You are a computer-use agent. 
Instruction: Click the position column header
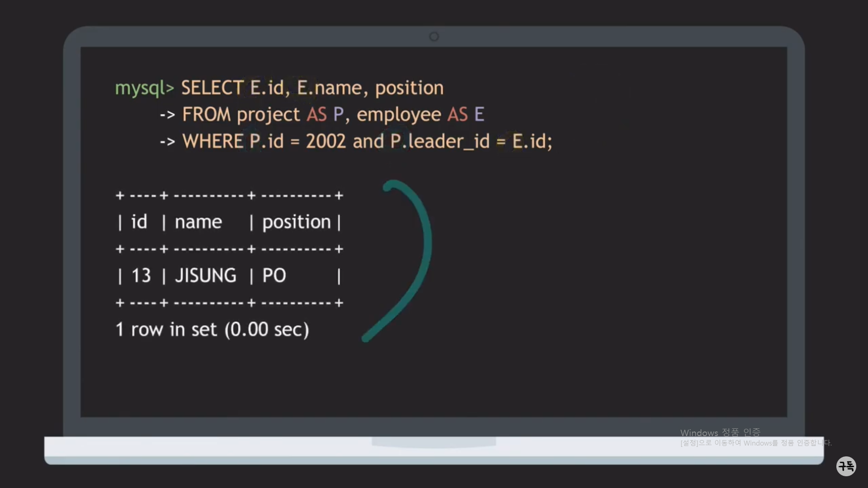pos(297,222)
